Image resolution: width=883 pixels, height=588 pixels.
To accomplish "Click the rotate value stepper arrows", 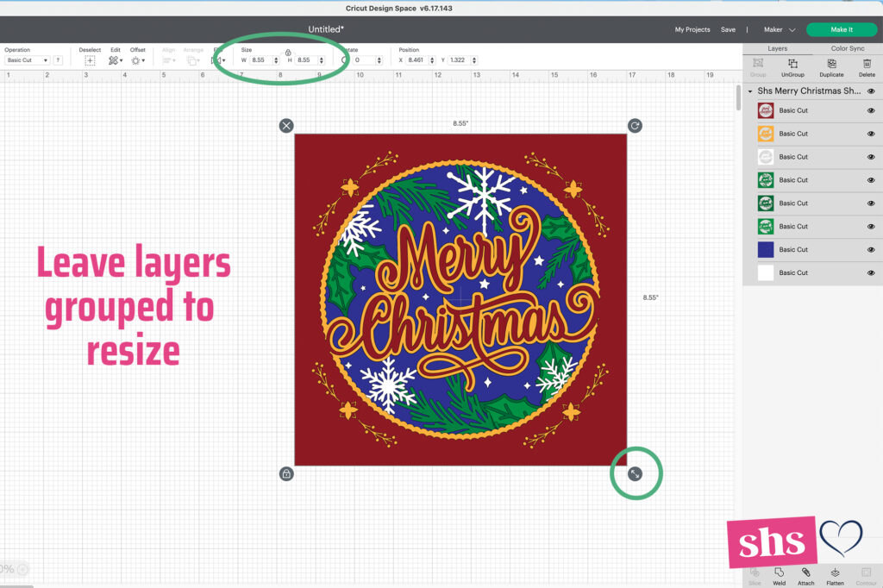I will (379, 60).
